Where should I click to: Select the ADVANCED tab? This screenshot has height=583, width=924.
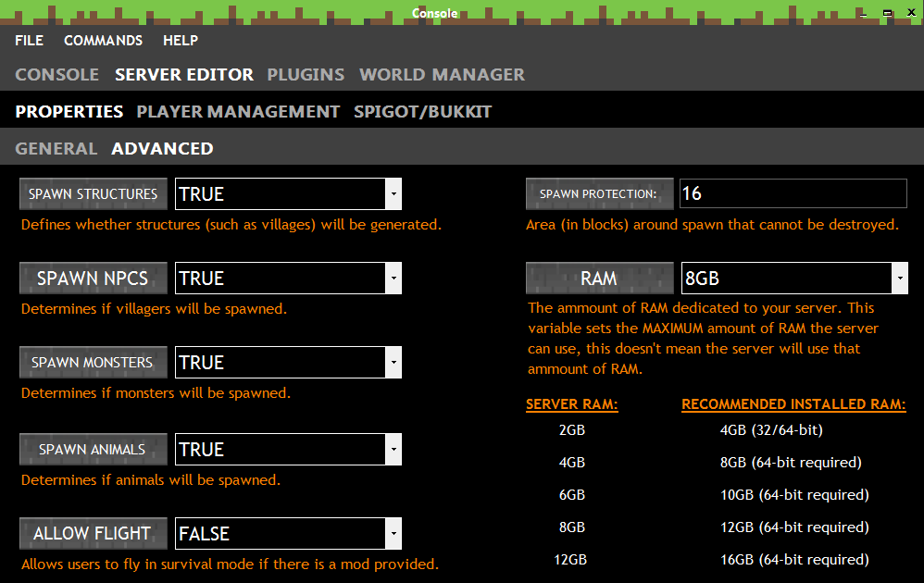click(162, 147)
